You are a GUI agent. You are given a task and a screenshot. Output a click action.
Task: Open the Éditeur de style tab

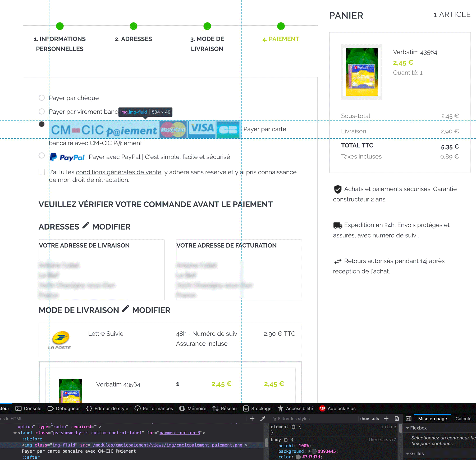pyautogui.click(x=107, y=408)
